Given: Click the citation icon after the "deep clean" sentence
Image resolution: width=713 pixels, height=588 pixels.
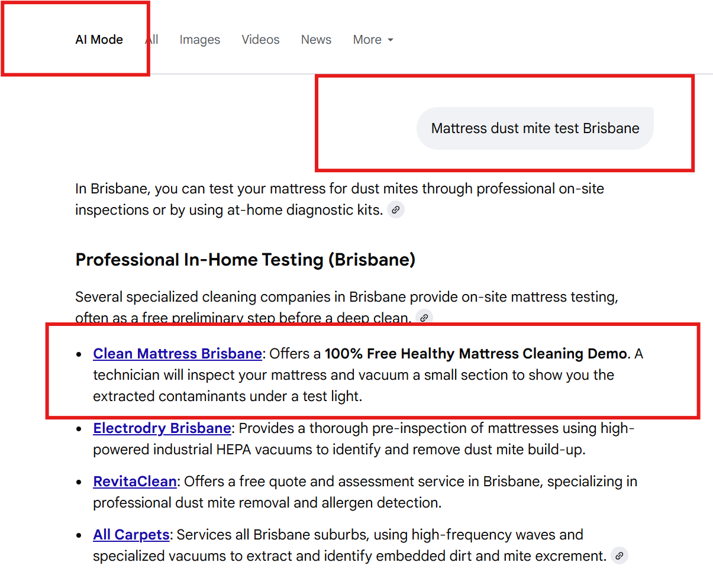Looking at the screenshot, I should (424, 318).
